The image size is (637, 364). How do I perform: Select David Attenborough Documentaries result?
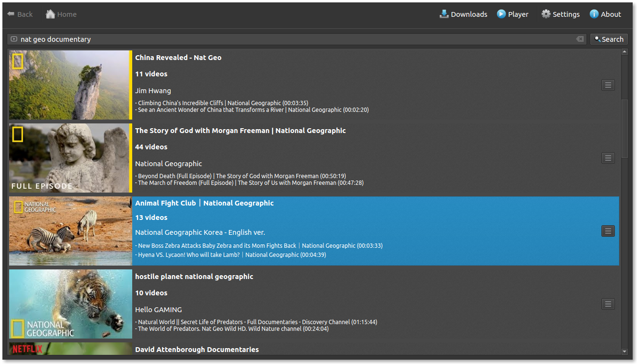[x=197, y=350]
